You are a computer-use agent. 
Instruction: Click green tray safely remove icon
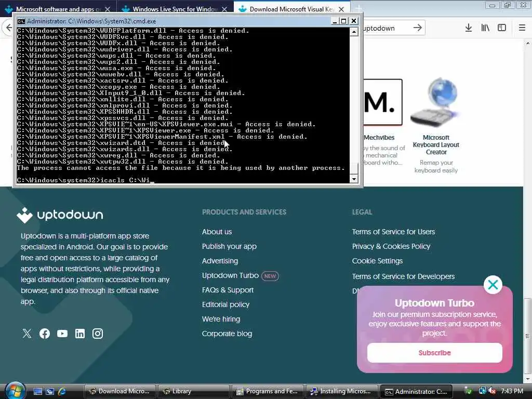coord(468,391)
